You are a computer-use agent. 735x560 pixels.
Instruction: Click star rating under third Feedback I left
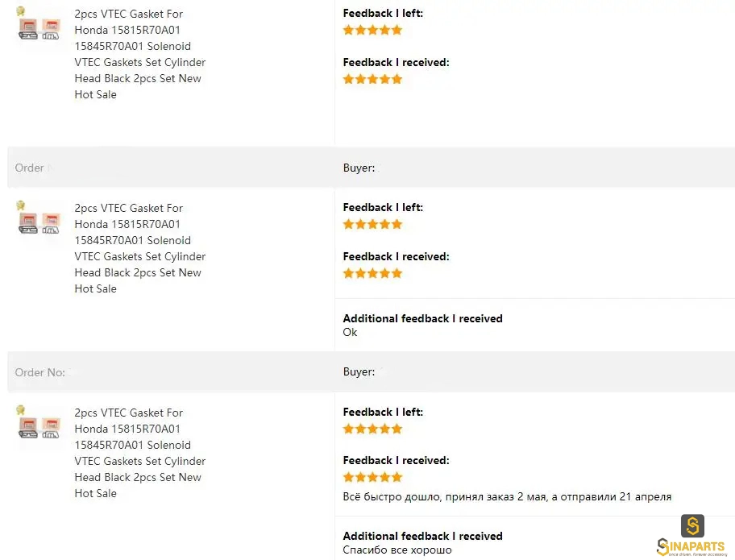[372, 429]
